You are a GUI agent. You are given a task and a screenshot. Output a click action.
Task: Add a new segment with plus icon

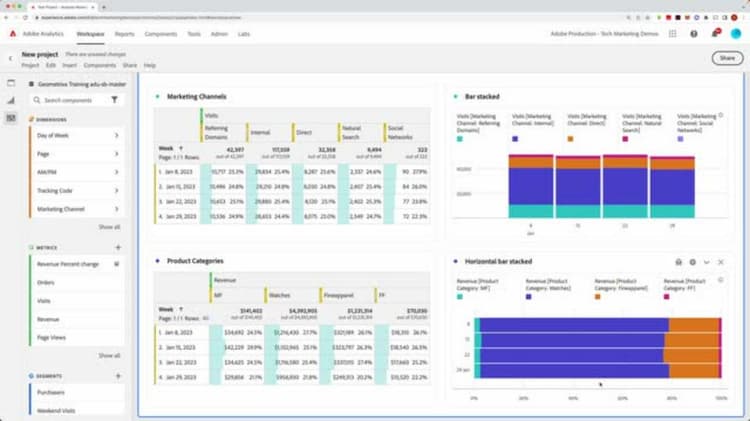[118, 376]
